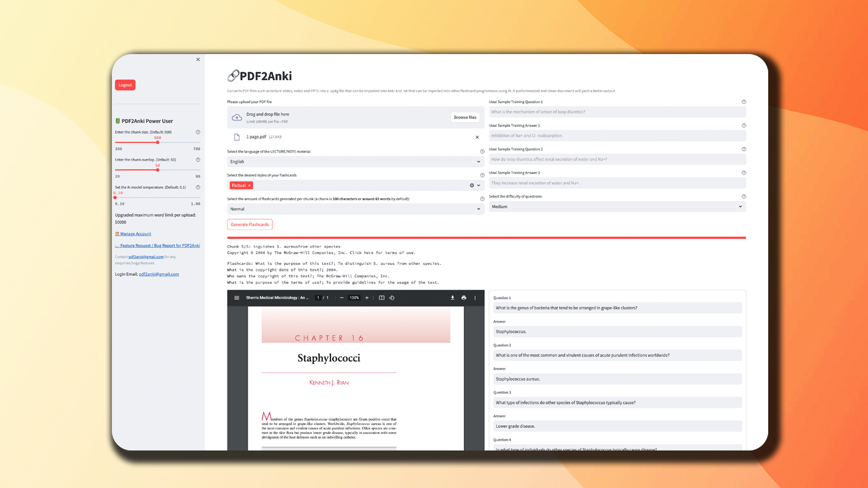The height and width of the screenshot is (488, 868).
Task: Expand the flashcard styles dropdown arrow
Action: pyautogui.click(x=478, y=186)
